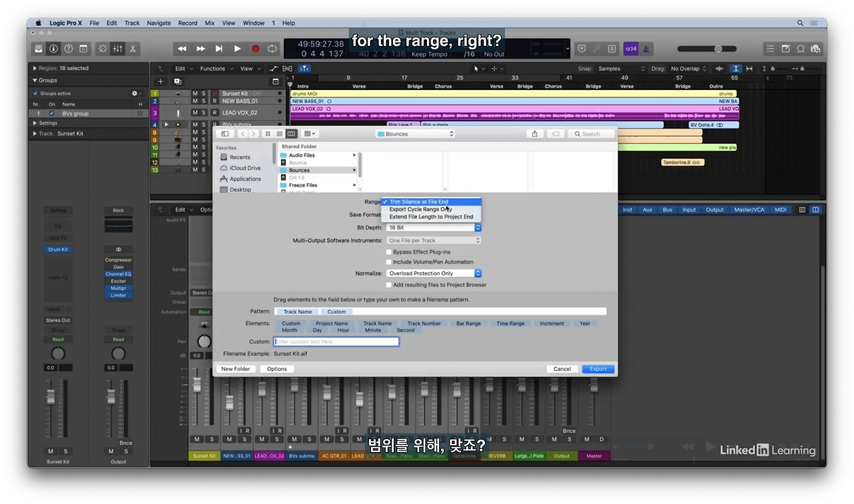Toggle the Flex button in tracks area
Screen dimensions: 854x504
click(288, 69)
